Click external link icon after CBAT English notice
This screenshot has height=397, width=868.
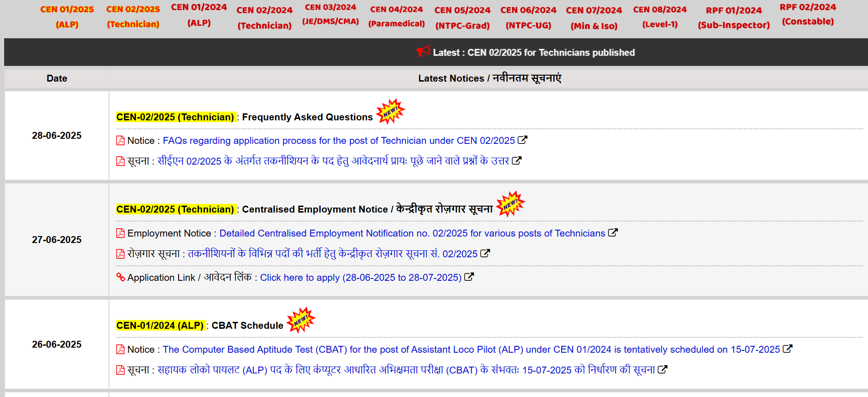(788, 349)
